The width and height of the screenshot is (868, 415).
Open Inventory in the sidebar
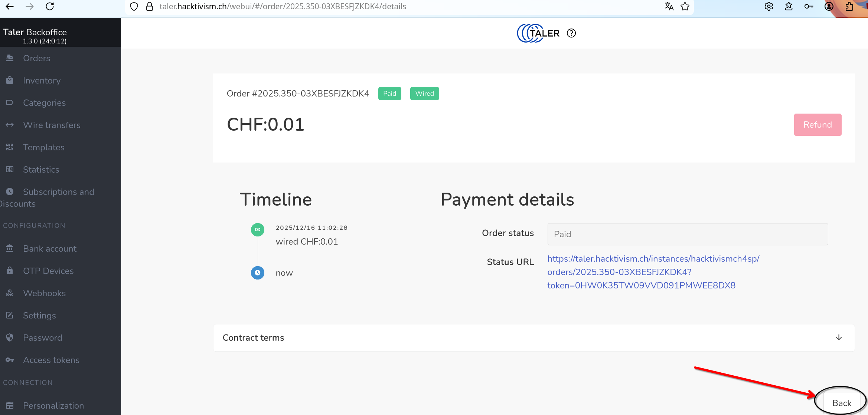pyautogui.click(x=42, y=81)
